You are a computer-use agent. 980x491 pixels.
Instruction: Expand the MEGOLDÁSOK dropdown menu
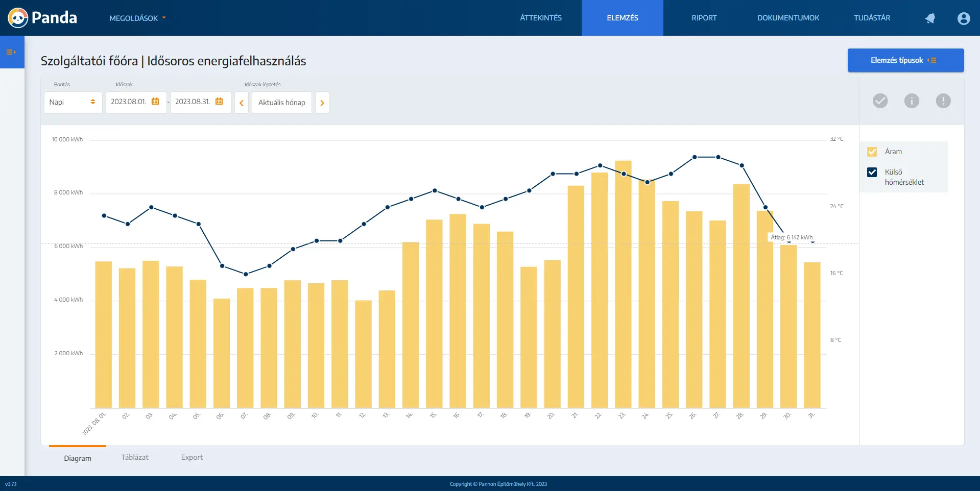(137, 18)
